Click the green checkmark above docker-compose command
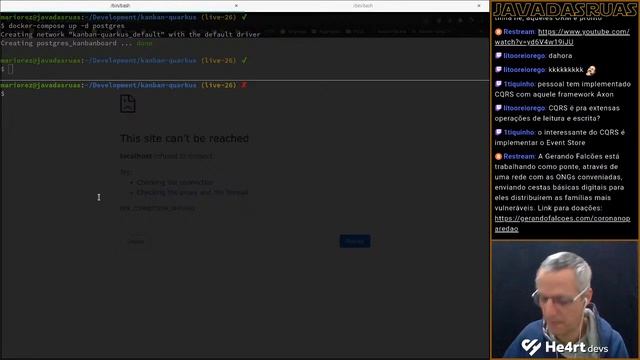The height and width of the screenshot is (360, 640). [244, 17]
